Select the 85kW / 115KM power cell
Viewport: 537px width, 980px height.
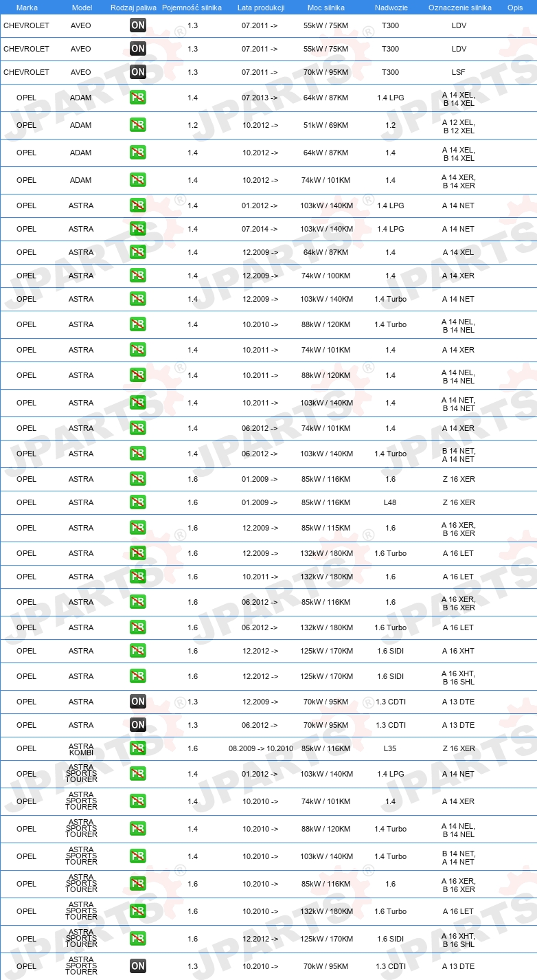[x=326, y=528]
